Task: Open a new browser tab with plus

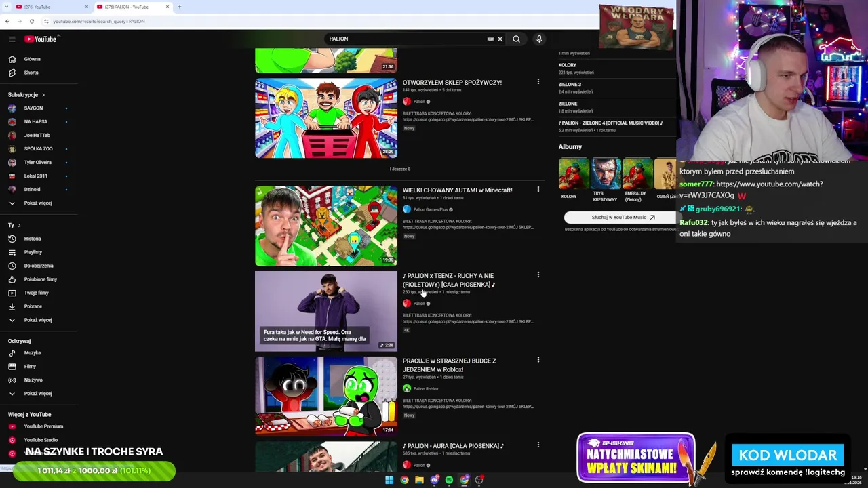Action: pos(180,7)
